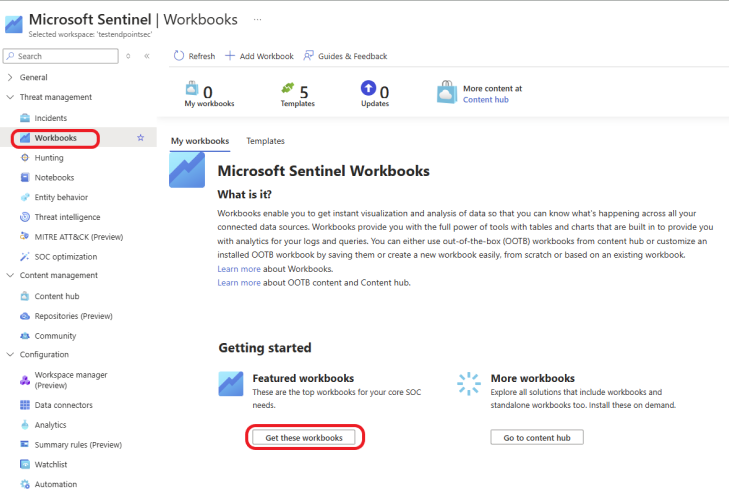This screenshot has width=729, height=491.
Task: Expand the General section
Action: click(x=10, y=77)
